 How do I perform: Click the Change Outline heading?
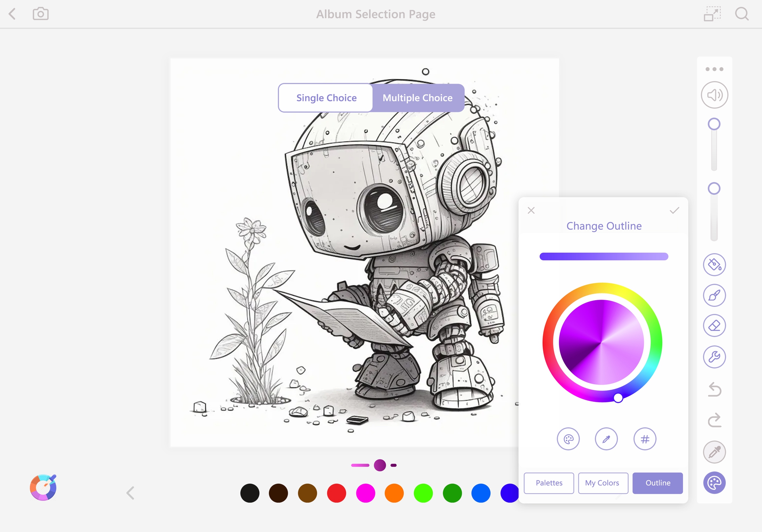pos(604,226)
